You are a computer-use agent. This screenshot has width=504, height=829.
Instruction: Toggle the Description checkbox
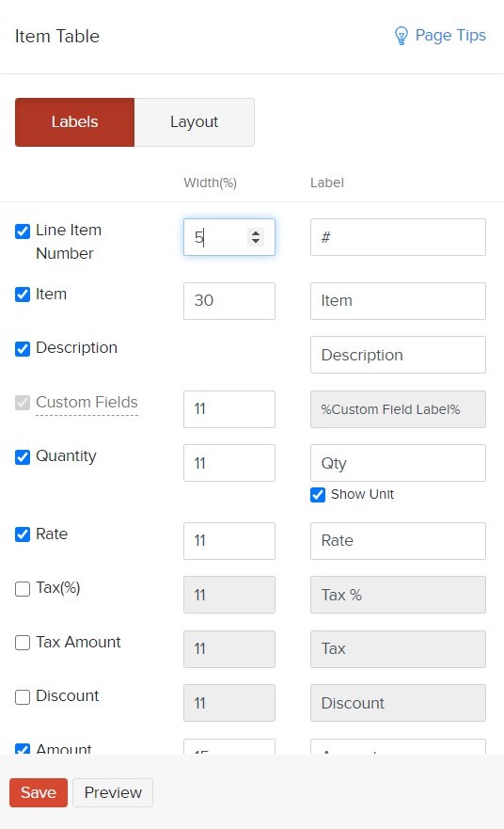(23, 349)
